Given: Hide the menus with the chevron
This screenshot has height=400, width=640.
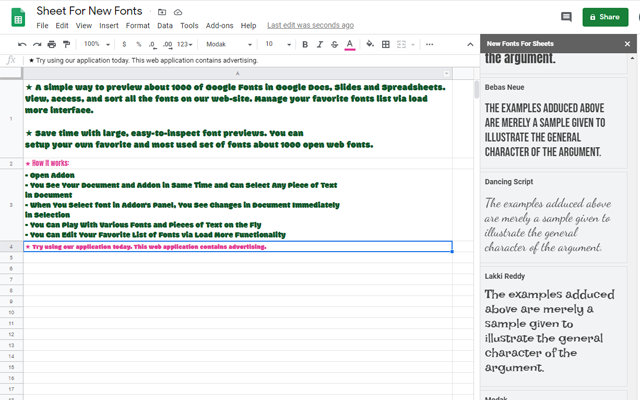Looking at the screenshot, I should 470,44.
